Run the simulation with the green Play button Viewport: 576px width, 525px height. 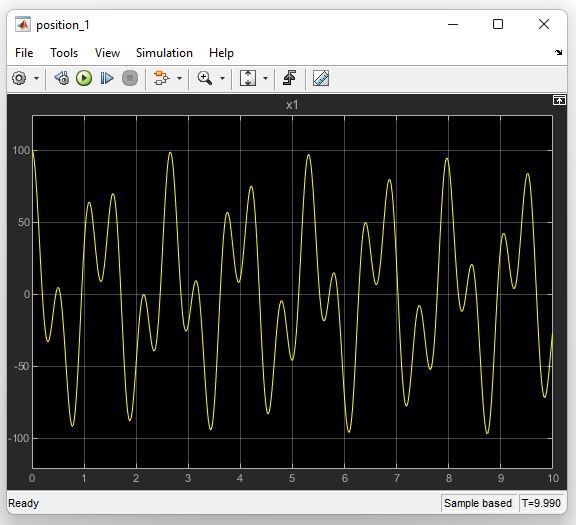pos(84,78)
